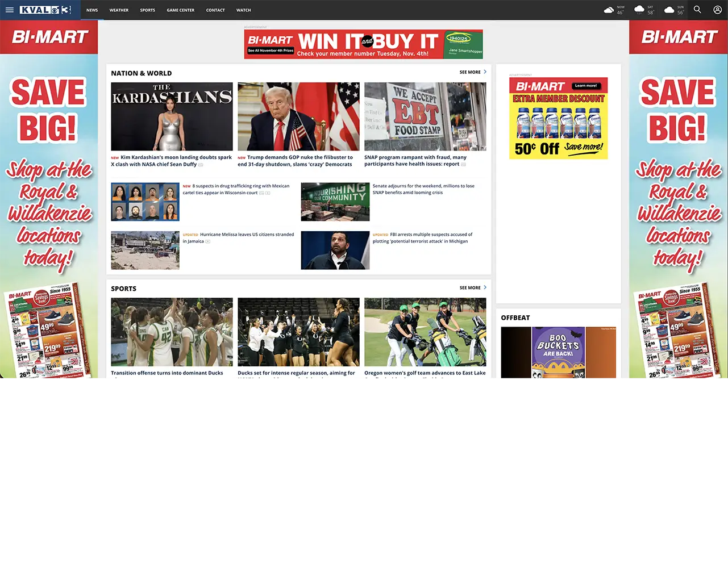View the current weather cloud icon for NOW
This screenshot has width=728, height=568.
pyautogui.click(x=609, y=10)
